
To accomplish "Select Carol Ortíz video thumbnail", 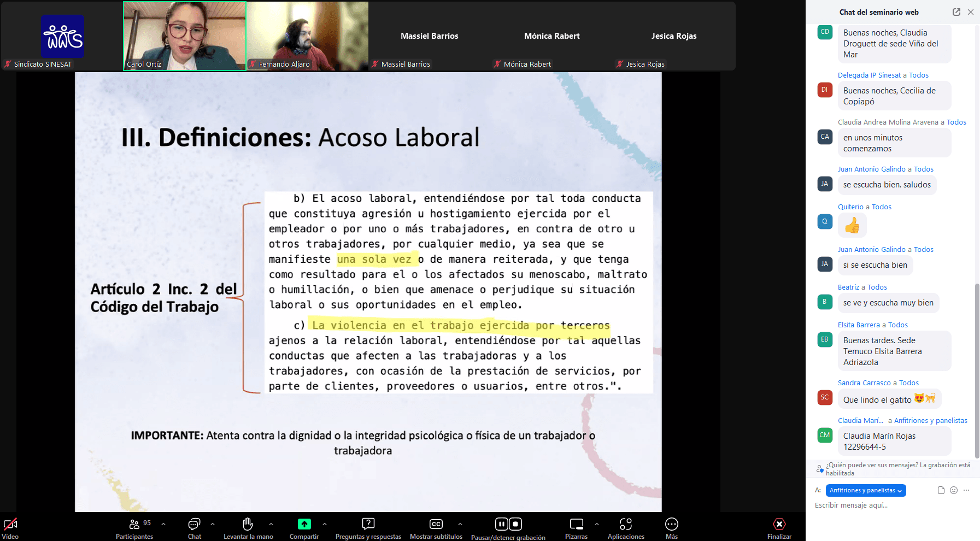I will coord(185,36).
